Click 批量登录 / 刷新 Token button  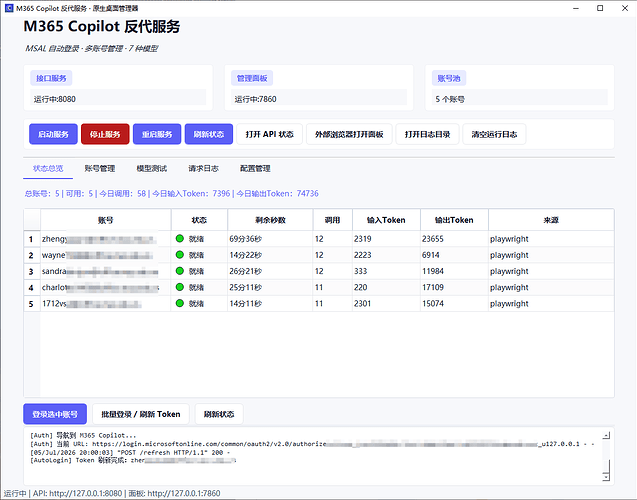click(x=141, y=414)
